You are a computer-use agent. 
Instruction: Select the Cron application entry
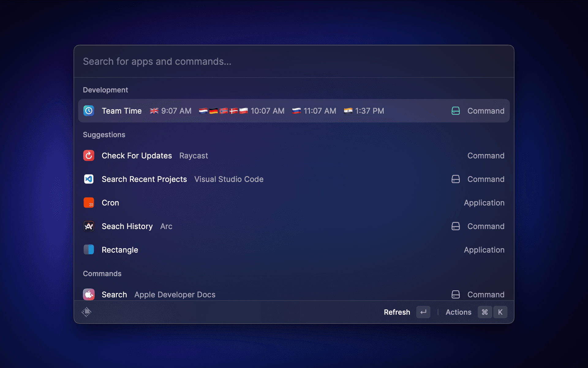110,203
